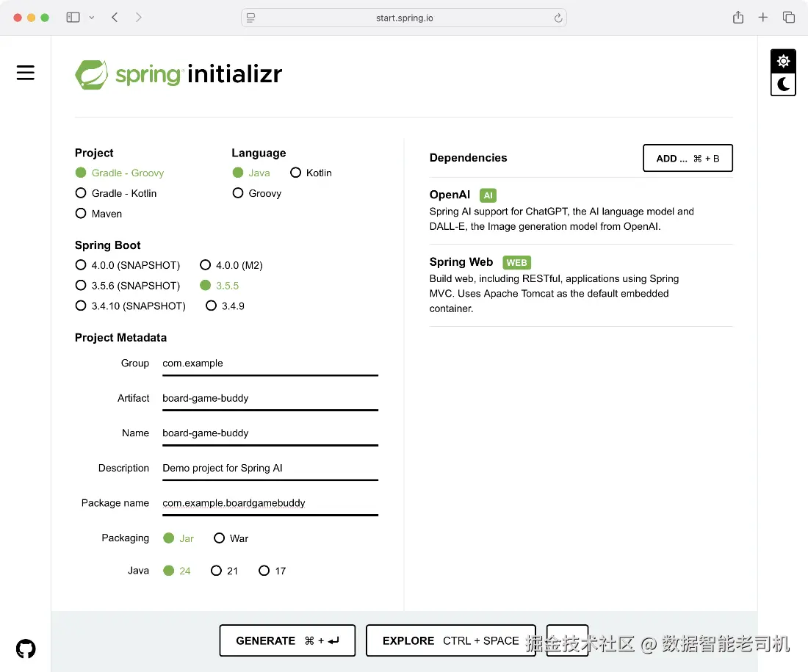This screenshot has height=672, width=808.
Task: Choose Groovy as the language
Action: 257,193
